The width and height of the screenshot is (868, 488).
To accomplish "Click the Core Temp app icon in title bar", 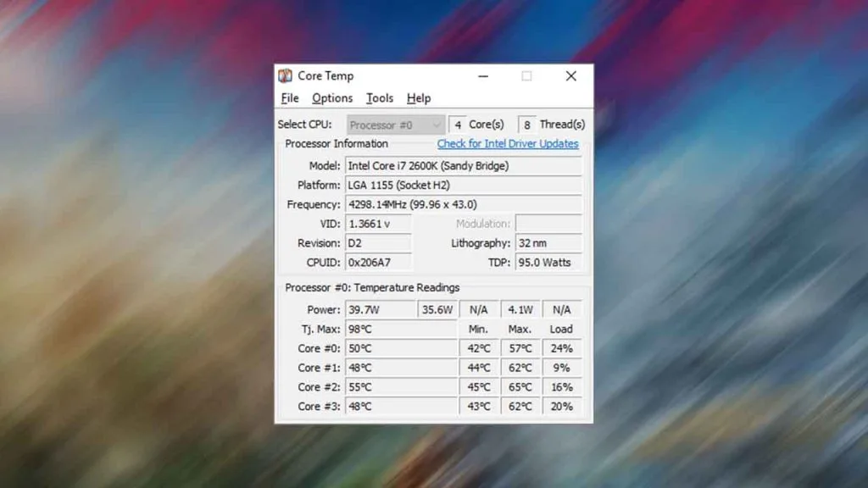I will click(x=285, y=75).
